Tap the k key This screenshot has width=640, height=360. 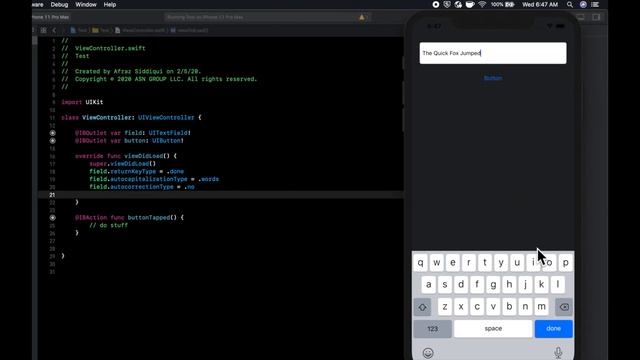point(541,285)
